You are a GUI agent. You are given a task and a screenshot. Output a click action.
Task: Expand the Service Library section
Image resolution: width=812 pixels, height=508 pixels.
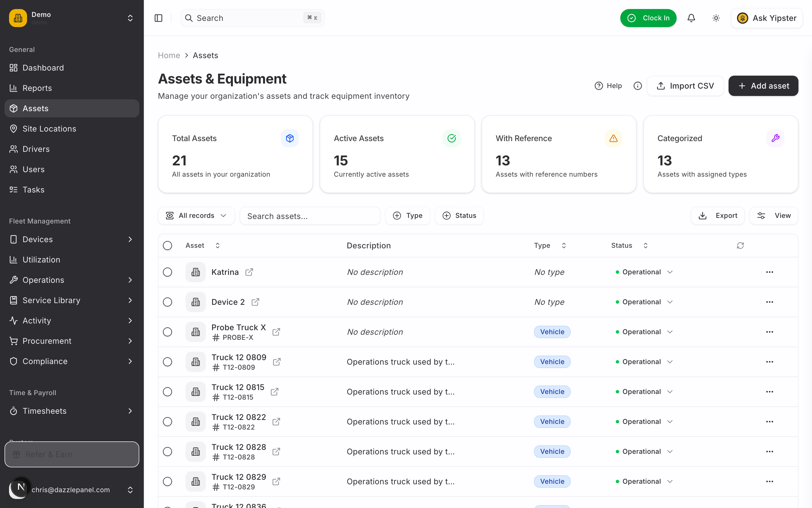pos(72,300)
